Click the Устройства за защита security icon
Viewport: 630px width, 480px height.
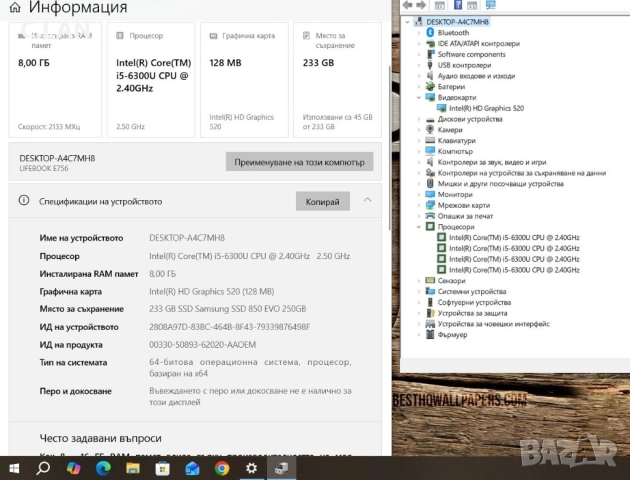tap(430, 313)
